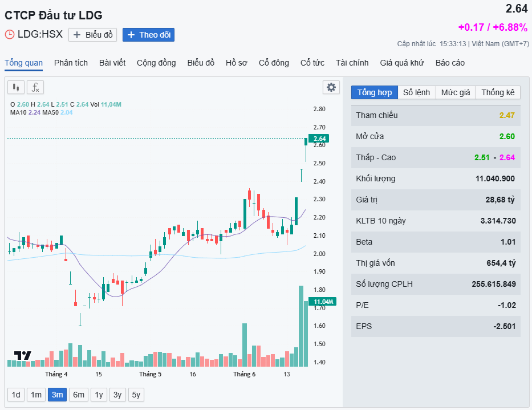Add chart with Biểu đồ button

point(92,35)
